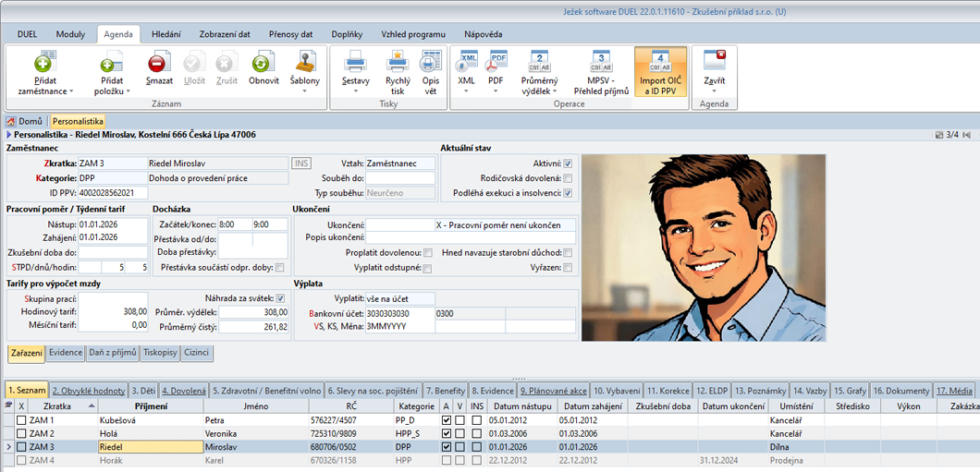
Task: Click the Přidat zaměstnance icon
Action: click(x=44, y=64)
